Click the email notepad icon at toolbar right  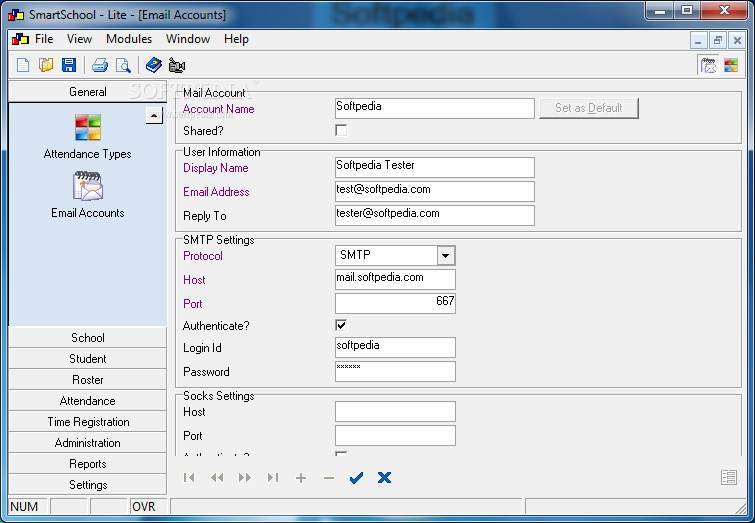click(x=708, y=65)
